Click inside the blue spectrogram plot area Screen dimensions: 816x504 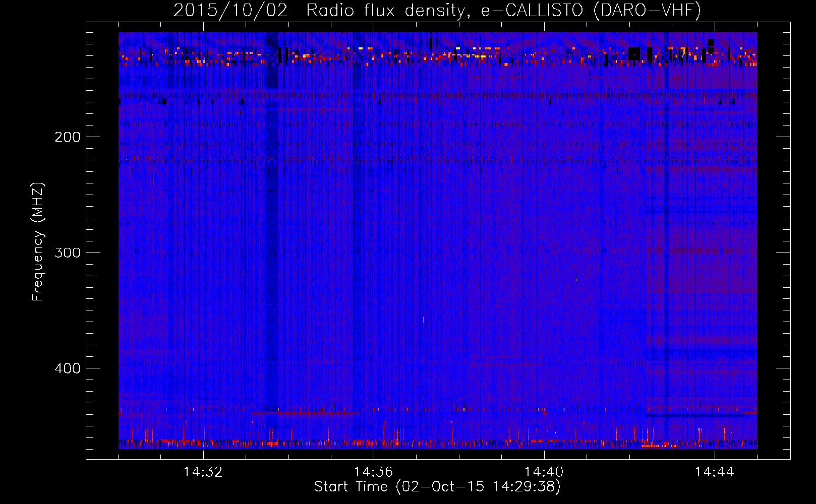438,240
